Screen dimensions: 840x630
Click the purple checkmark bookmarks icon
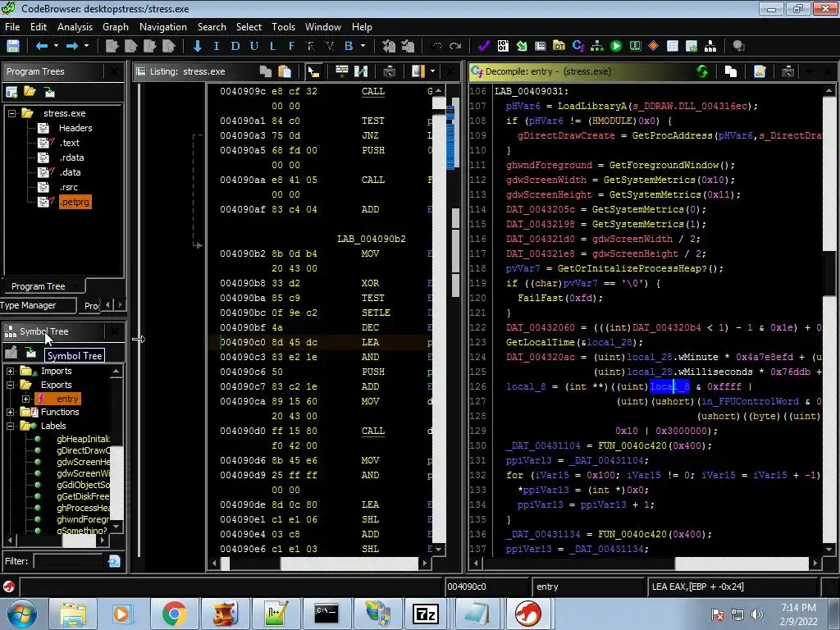484,46
